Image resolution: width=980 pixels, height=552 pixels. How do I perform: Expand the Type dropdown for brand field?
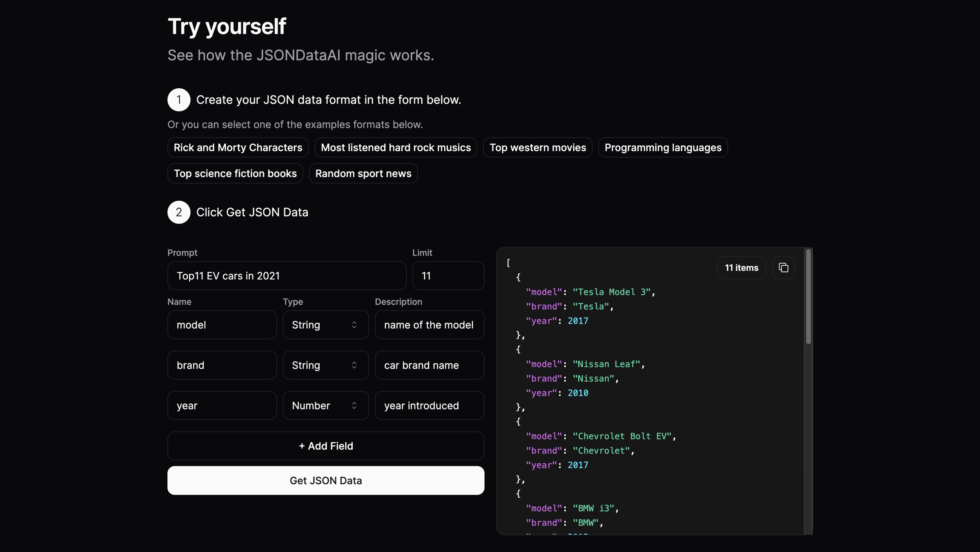coord(325,365)
